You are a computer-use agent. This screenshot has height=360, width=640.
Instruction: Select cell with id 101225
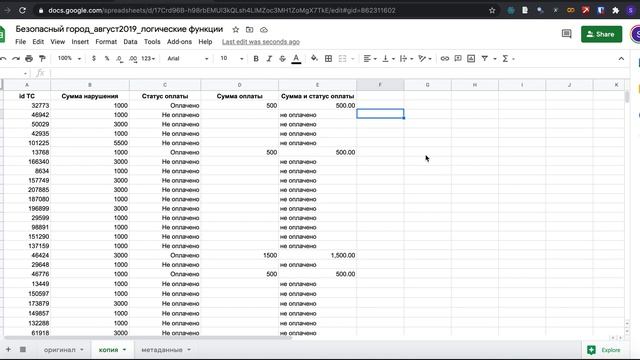pyautogui.click(x=27, y=143)
